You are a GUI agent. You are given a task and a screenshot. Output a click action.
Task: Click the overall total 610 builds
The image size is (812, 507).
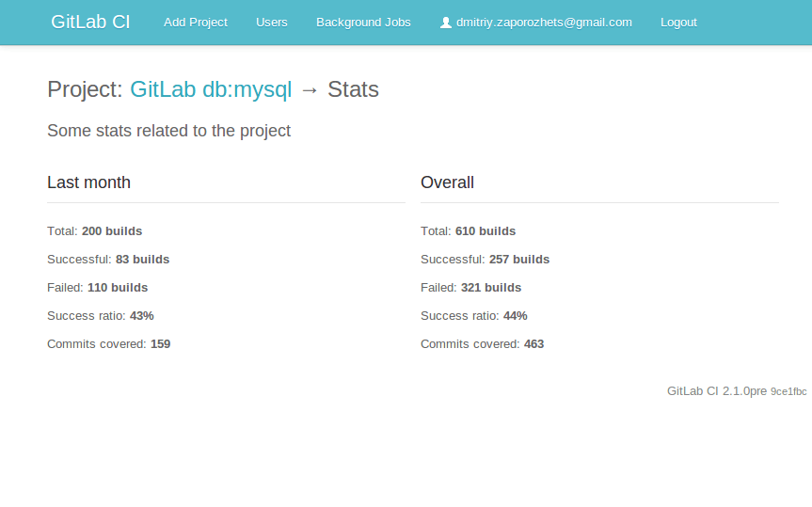click(x=486, y=231)
